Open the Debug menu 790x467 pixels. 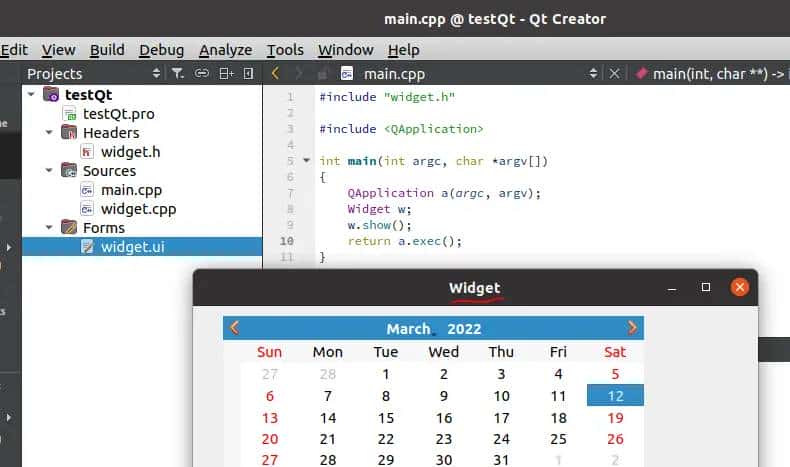161,50
